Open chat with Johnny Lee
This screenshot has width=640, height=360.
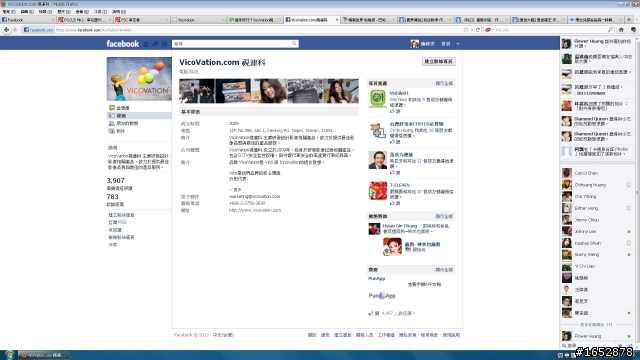pos(598,231)
